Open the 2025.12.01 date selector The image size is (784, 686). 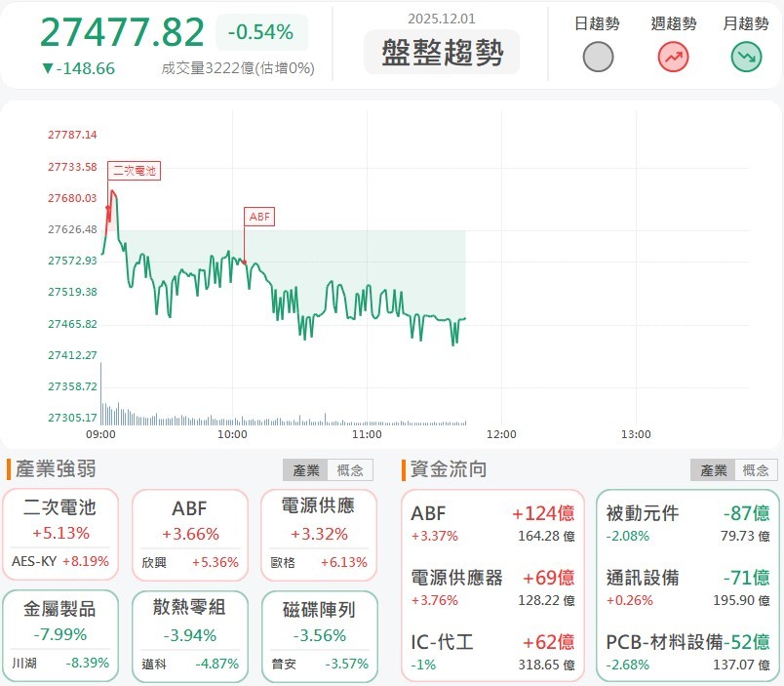[444, 20]
